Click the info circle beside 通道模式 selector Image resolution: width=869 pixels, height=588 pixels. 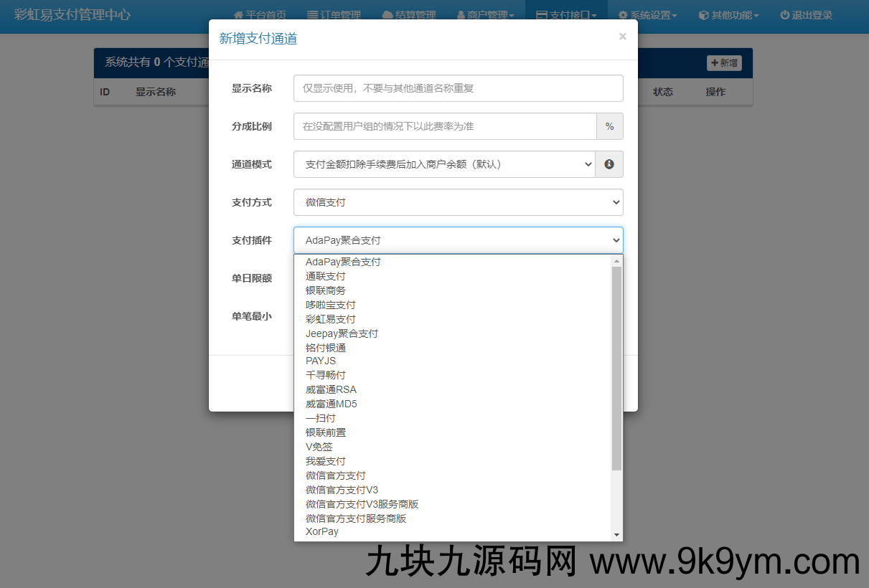coord(609,164)
